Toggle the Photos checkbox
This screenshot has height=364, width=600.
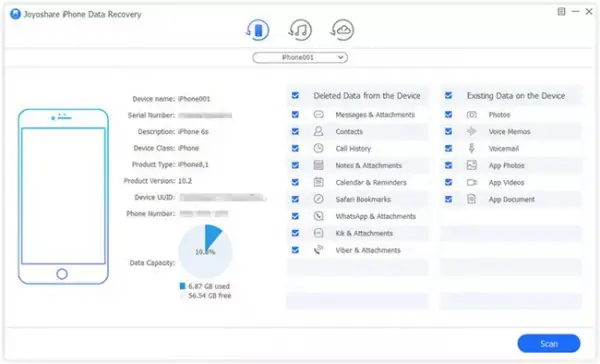pyautogui.click(x=448, y=114)
